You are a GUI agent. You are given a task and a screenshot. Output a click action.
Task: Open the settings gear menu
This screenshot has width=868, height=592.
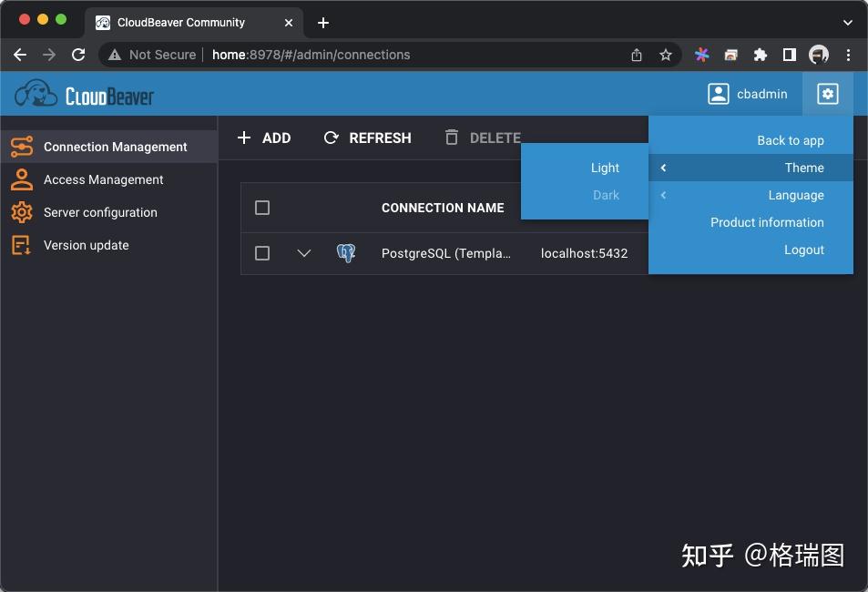(828, 94)
